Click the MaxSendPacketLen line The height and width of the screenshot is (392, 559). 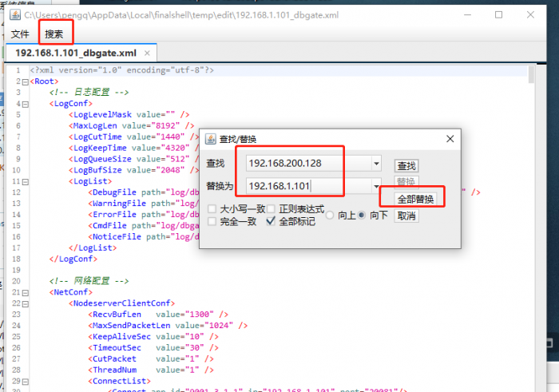coord(168,326)
